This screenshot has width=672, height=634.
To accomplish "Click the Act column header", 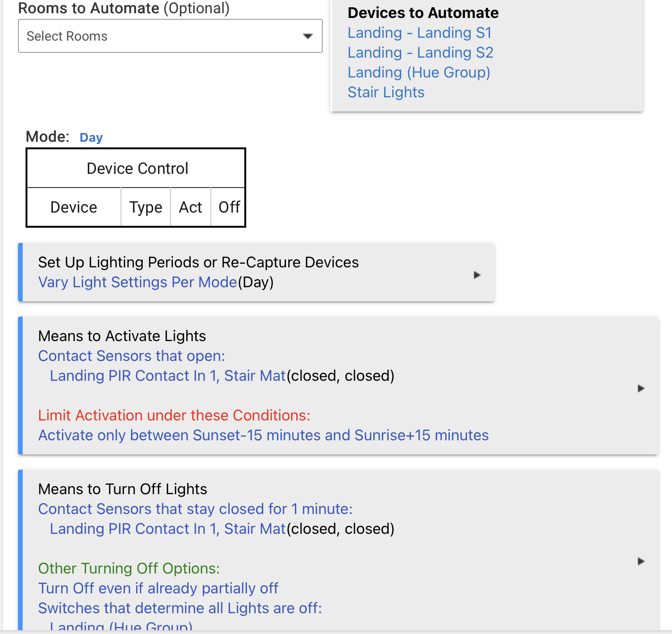I will (190, 207).
